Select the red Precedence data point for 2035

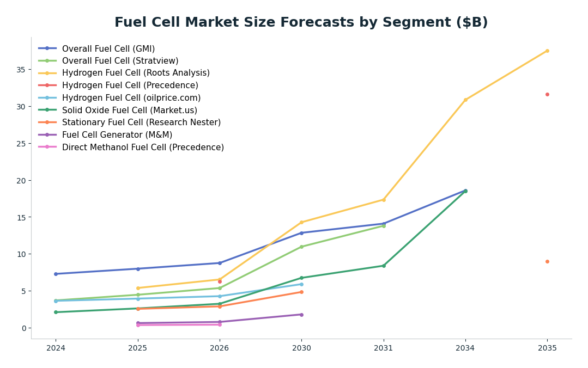547,94
